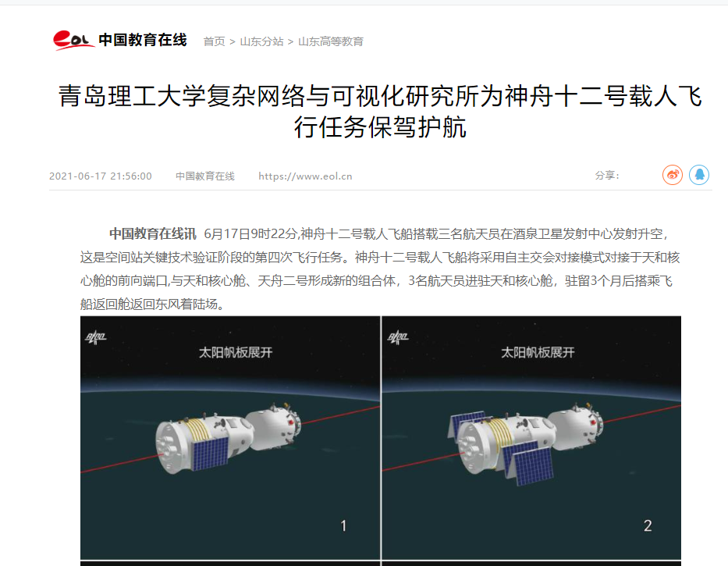This screenshot has width=728, height=566.
Task: Click the 分享 label
Action: [x=607, y=175]
